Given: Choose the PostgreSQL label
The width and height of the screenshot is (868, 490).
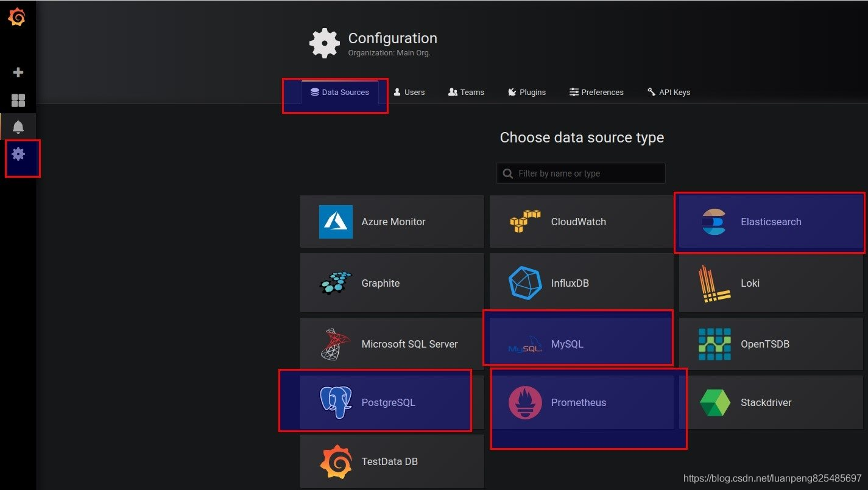Looking at the screenshot, I should pos(389,402).
